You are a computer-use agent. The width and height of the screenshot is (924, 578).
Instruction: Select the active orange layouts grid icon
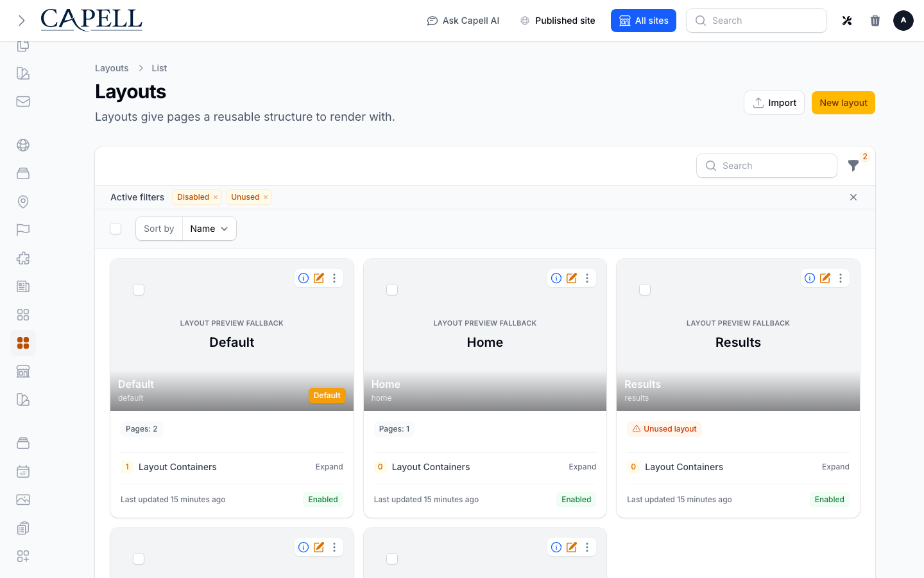tap(23, 343)
